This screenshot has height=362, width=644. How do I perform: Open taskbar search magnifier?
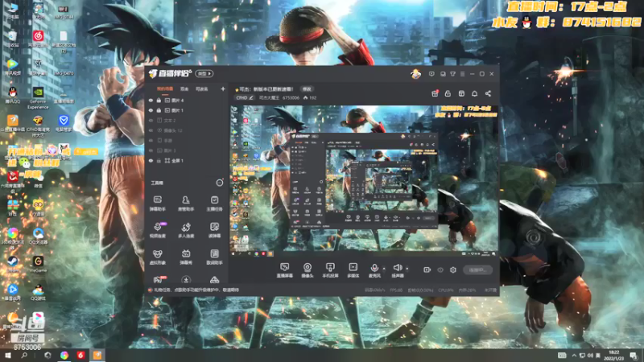click(24, 356)
